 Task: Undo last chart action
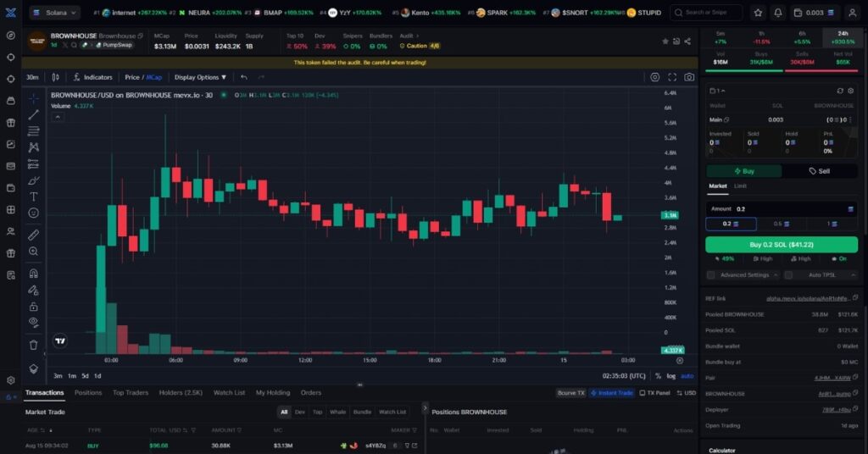(244, 77)
